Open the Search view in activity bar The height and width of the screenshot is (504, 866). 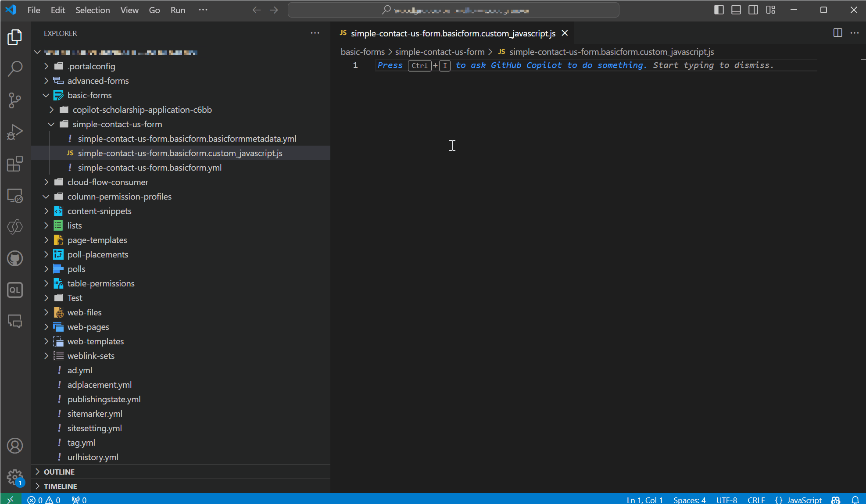[x=15, y=68]
